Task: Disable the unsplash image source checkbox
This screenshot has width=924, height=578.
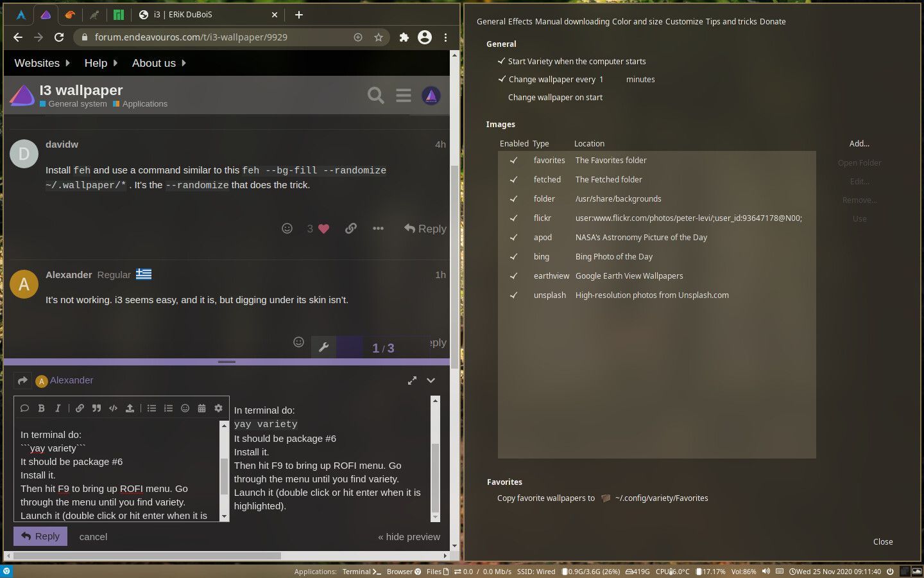Action: point(513,295)
